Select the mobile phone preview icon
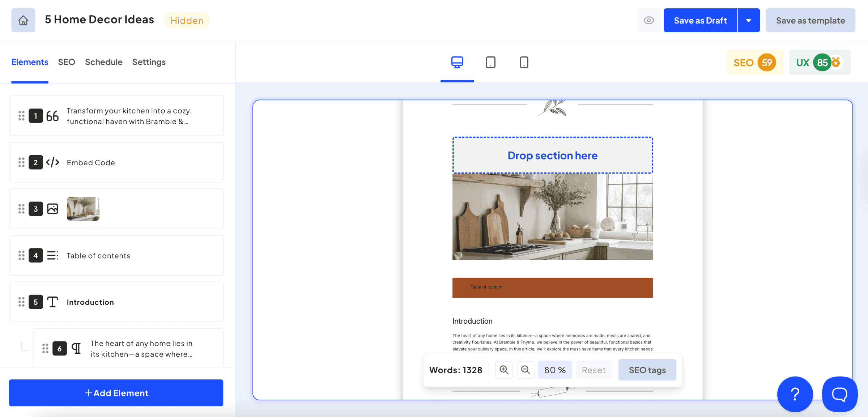Image resolution: width=868 pixels, height=417 pixels. click(524, 62)
